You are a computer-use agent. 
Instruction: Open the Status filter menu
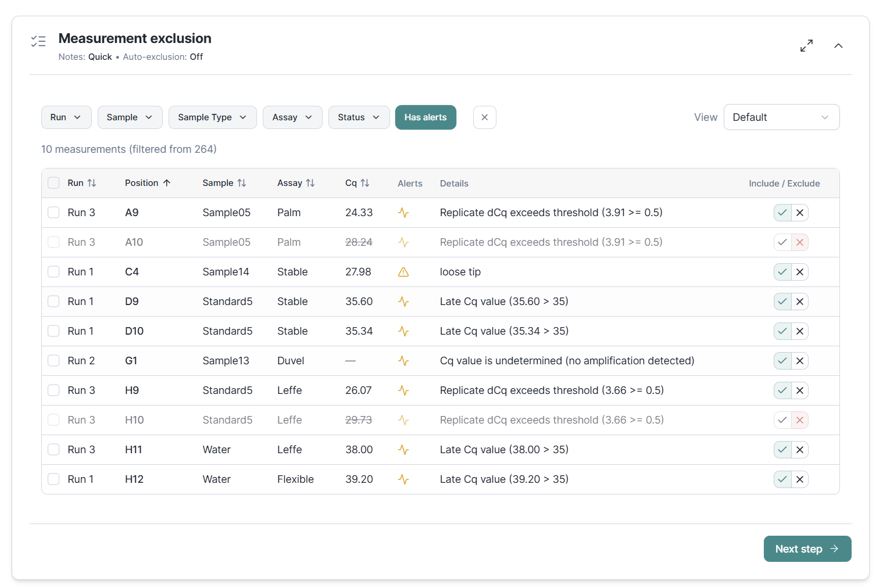[359, 117]
